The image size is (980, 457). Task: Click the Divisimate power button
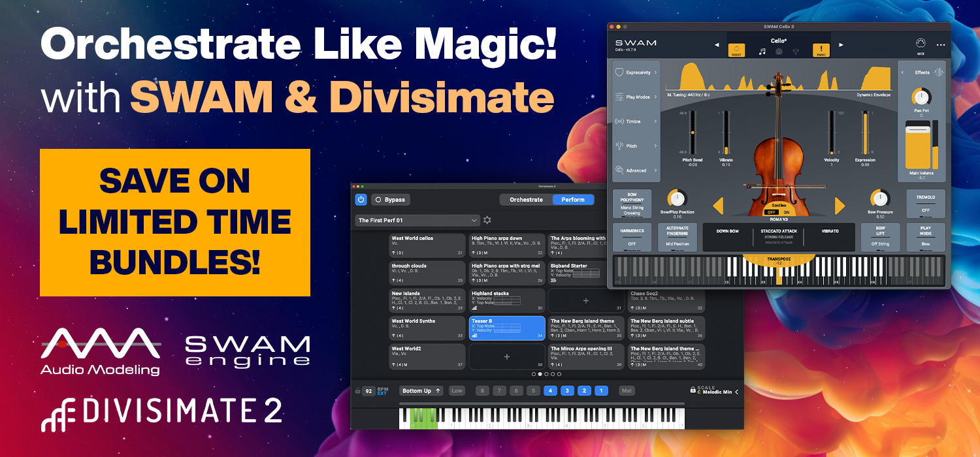[x=361, y=200]
